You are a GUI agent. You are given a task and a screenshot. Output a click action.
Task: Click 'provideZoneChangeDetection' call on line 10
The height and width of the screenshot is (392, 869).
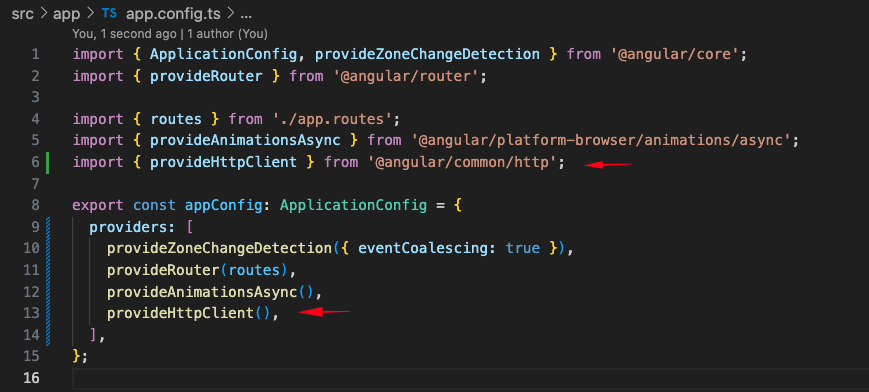(x=220, y=248)
